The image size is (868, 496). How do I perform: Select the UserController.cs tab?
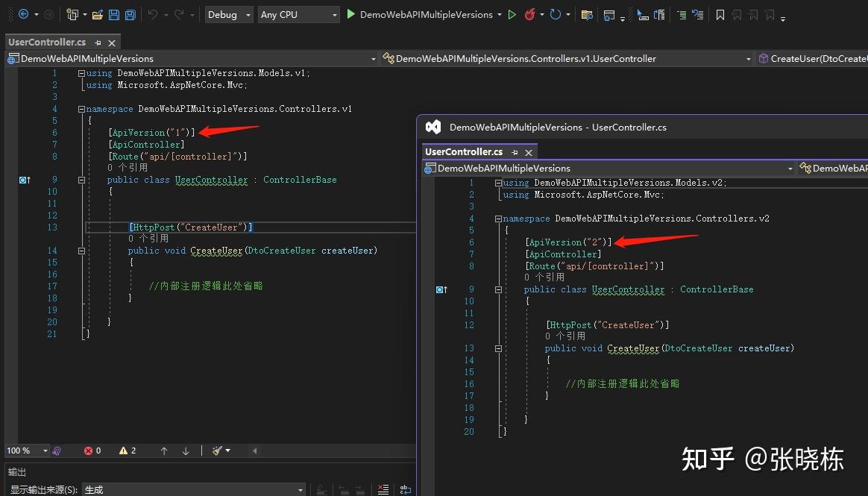[x=46, y=42]
